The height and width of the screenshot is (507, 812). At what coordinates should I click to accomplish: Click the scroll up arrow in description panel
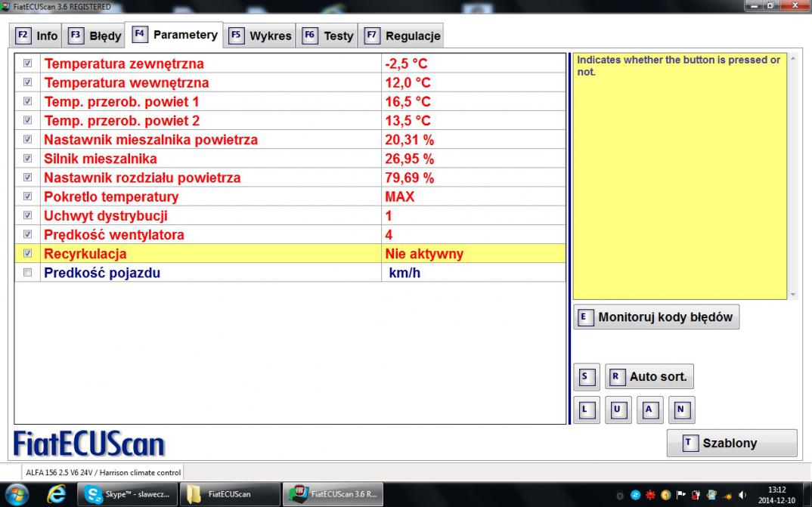pyautogui.click(x=793, y=58)
